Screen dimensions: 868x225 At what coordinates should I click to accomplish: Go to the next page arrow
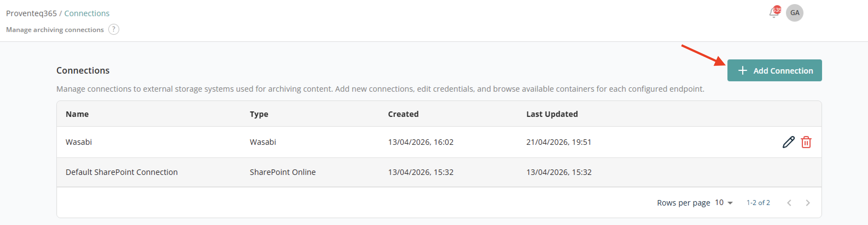coord(808,203)
